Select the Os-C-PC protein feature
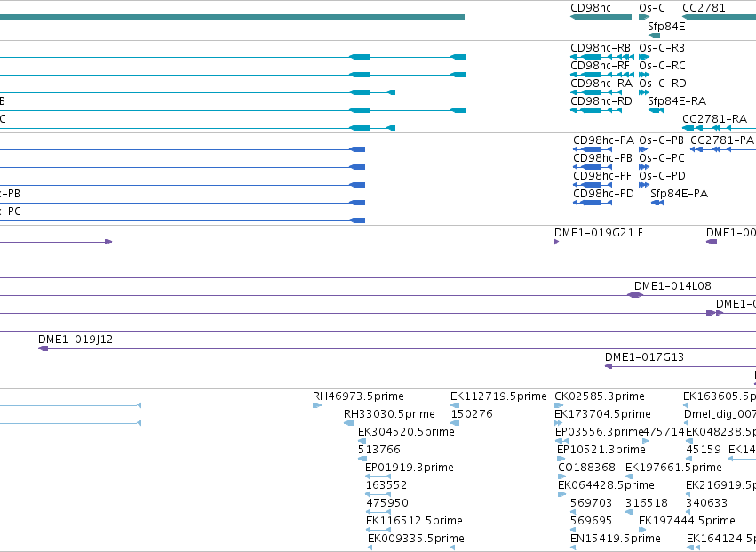The width and height of the screenshot is (756, 552). [x=644, y=167]
